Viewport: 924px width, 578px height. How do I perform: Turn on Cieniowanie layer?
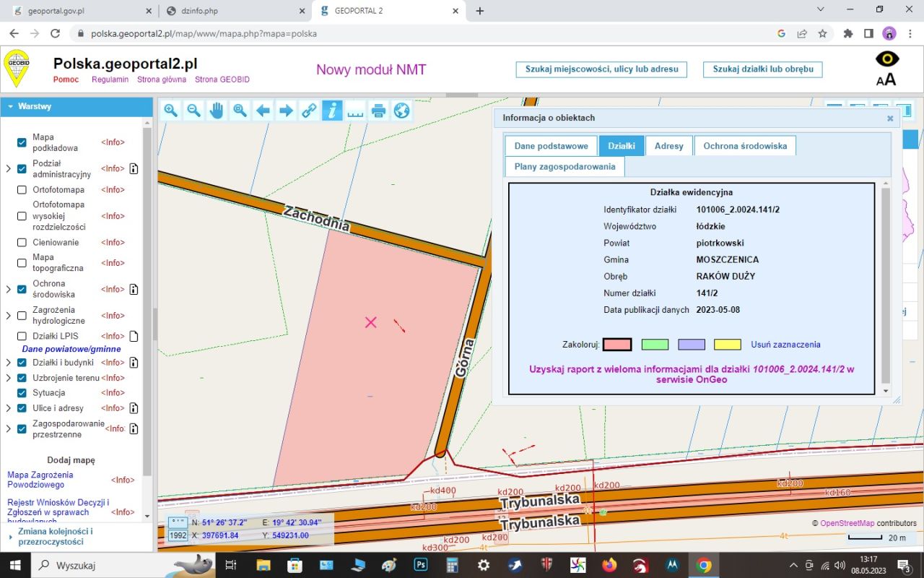point(22,243)
